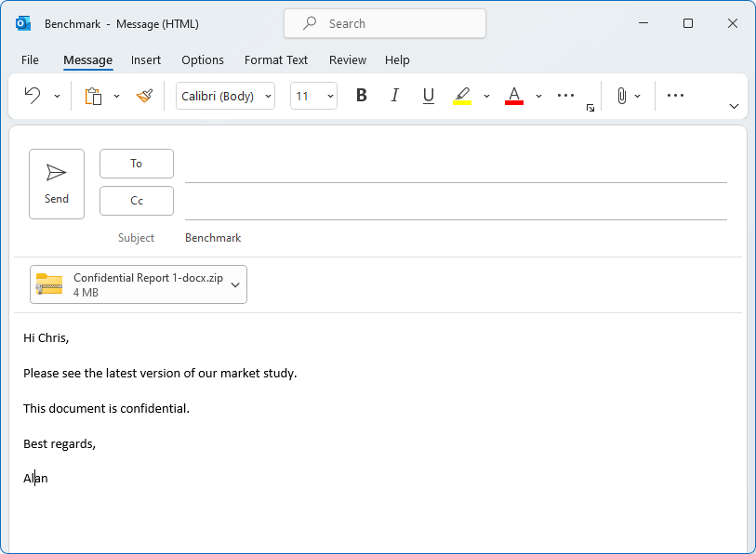Viewport: 756px width, 554px height.
Task: Switch to the Message tab
Action: tap(87, 59)
